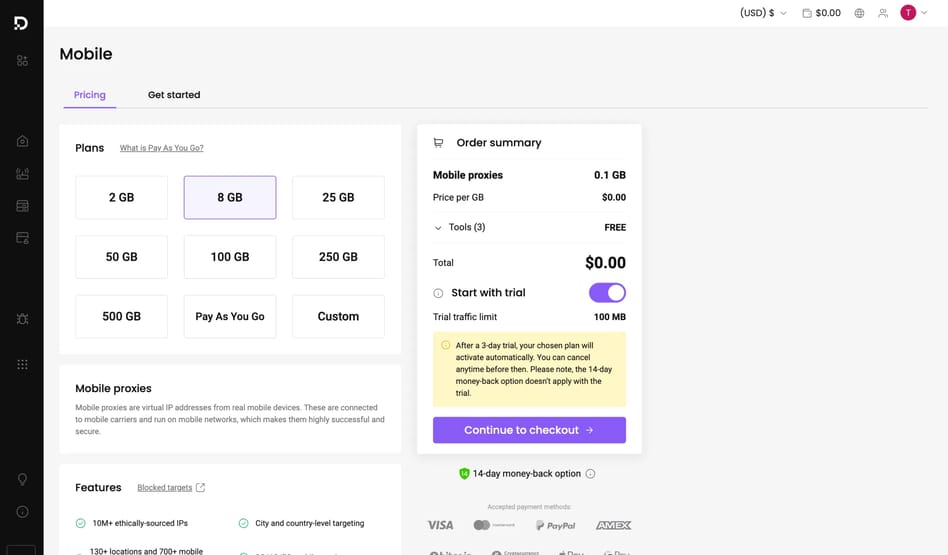The width and height of the screenshot is (948, 555).
Task: Open the user account avatar menu
Action: point(914,13)
